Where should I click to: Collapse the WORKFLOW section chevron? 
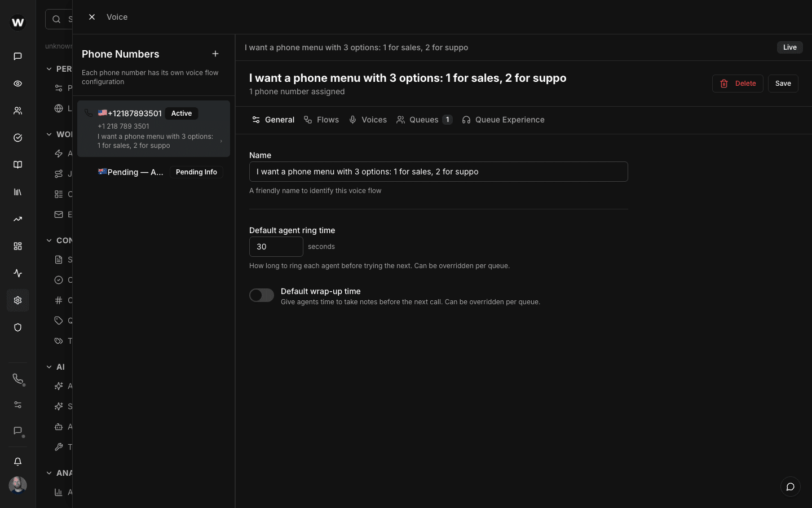(x=49, y=134)
